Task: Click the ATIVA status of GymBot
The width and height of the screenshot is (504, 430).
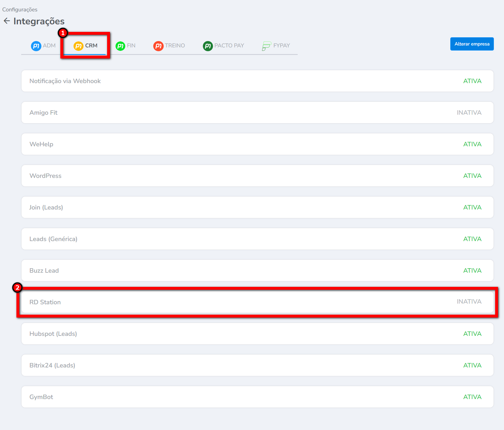Action: (472, 397)
